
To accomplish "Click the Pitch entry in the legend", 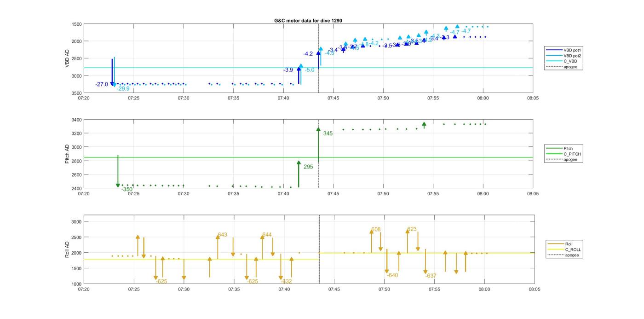I will (x=568, y=149).
